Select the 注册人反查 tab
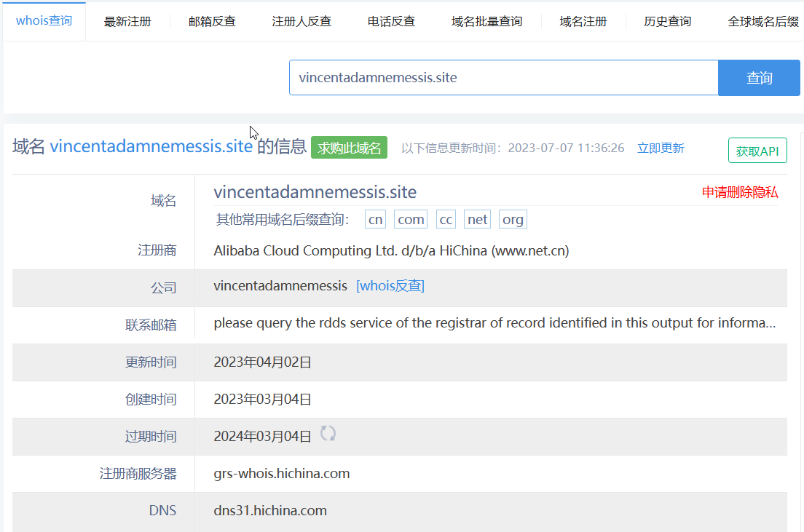 (x=301, y=21)
